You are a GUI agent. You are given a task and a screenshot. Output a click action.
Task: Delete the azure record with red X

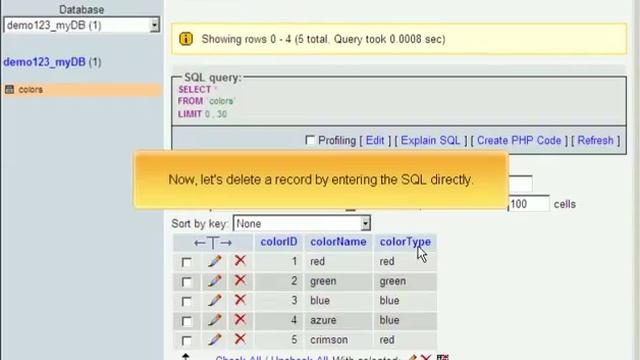click(240, 319)
